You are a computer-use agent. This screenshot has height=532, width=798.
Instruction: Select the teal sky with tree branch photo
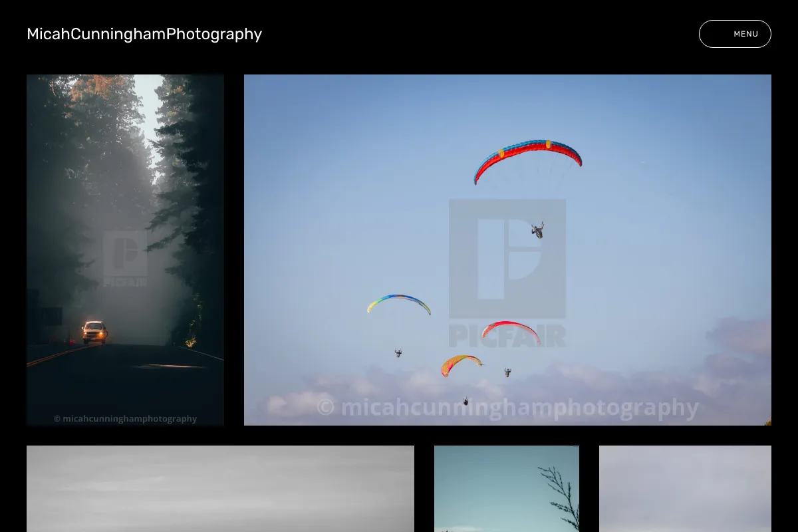507,489
